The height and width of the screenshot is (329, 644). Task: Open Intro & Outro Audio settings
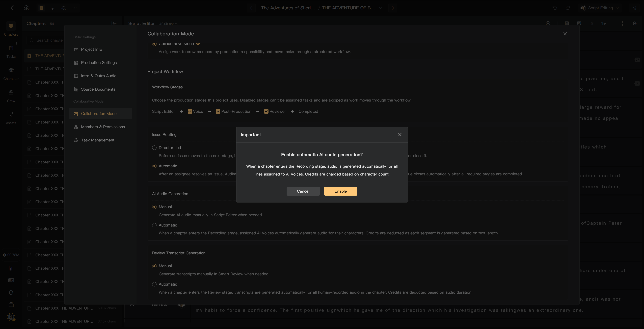tap(100, 76)
